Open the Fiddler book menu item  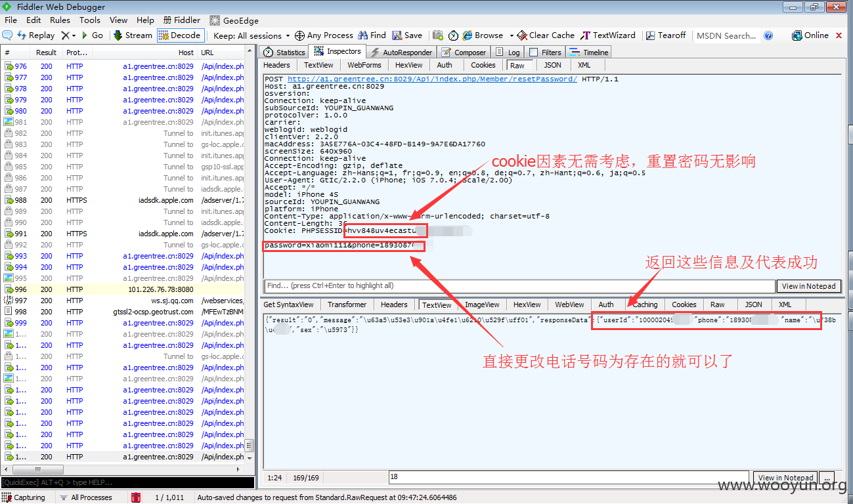coord(182,20)
